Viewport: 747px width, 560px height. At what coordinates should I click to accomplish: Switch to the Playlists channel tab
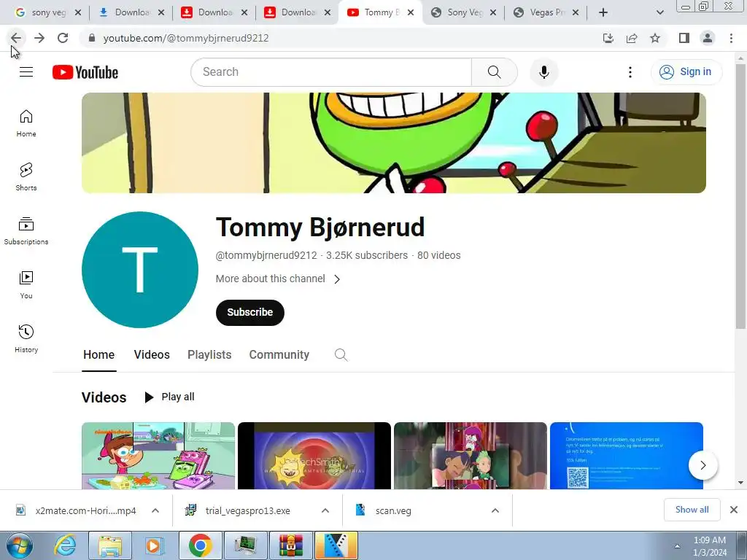pos(209,355)
